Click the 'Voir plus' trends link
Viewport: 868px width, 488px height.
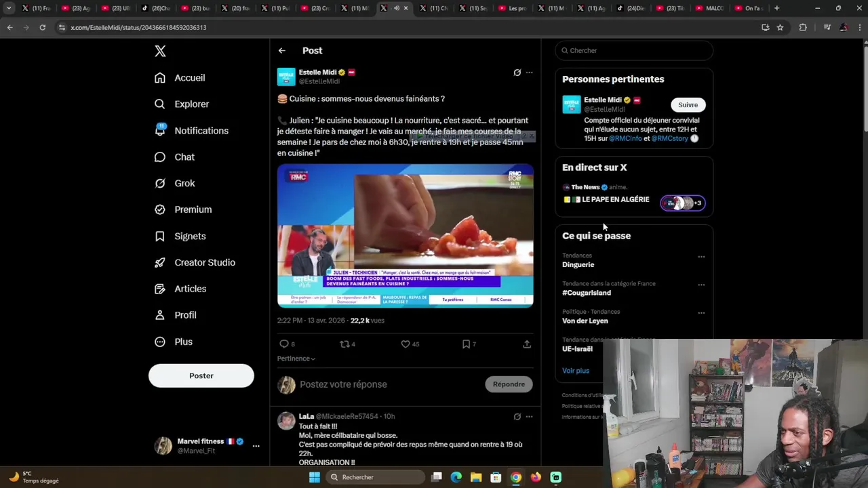576,371
